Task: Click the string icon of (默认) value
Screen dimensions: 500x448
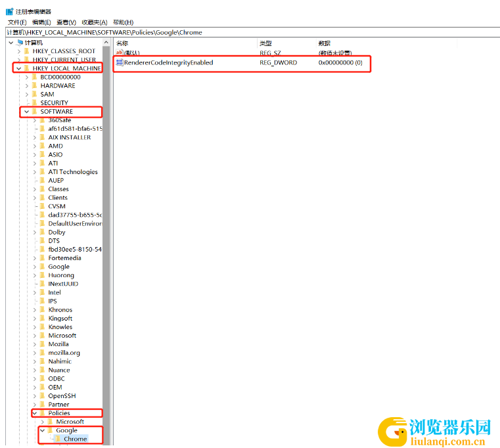Action: (120, 53)
